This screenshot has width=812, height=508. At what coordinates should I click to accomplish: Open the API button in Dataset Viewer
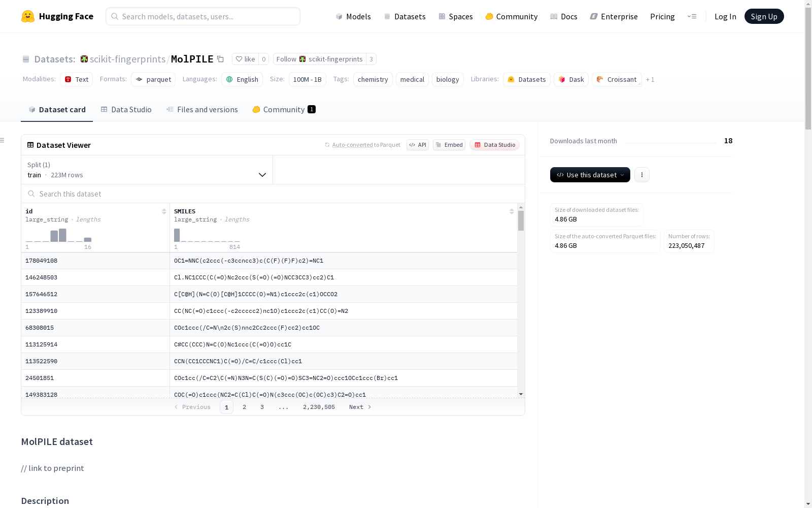(x=418, y=145)
